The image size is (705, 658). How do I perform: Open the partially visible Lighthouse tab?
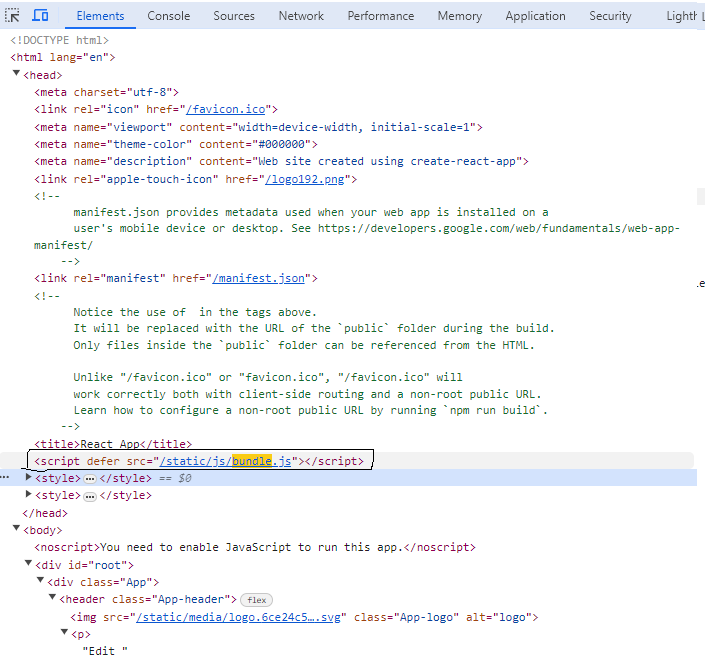coord(681,16)
